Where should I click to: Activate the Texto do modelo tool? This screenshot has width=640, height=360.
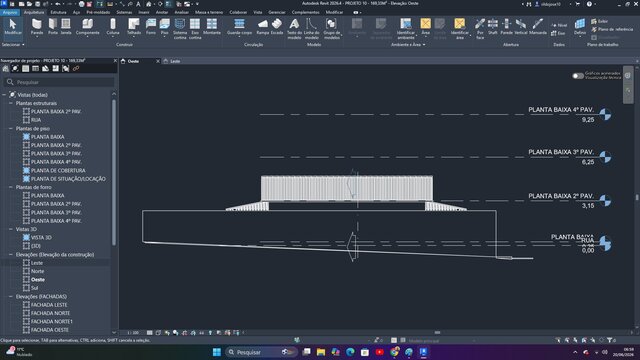point(294,29)
